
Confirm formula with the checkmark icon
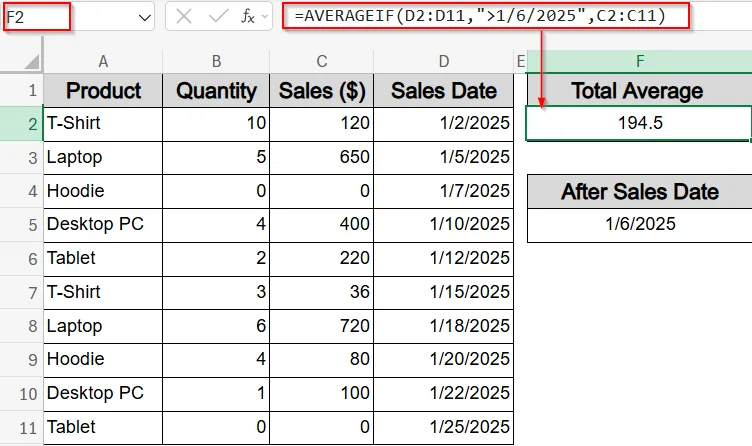point(218,17)
